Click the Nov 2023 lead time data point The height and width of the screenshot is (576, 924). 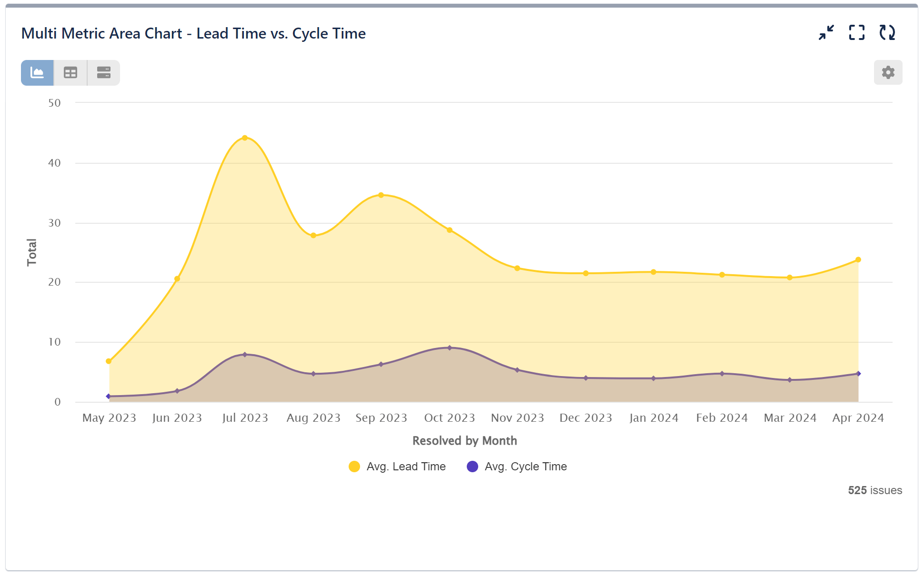[517, 268]
